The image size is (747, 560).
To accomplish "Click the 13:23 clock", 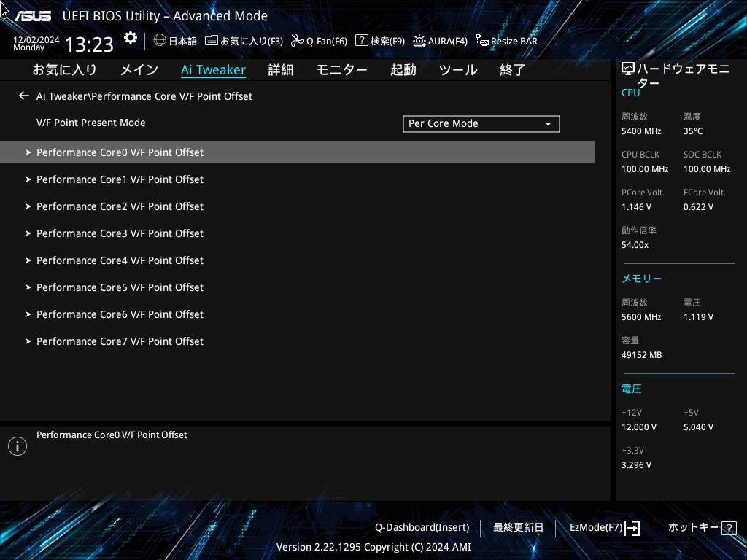I will [89, 44].
